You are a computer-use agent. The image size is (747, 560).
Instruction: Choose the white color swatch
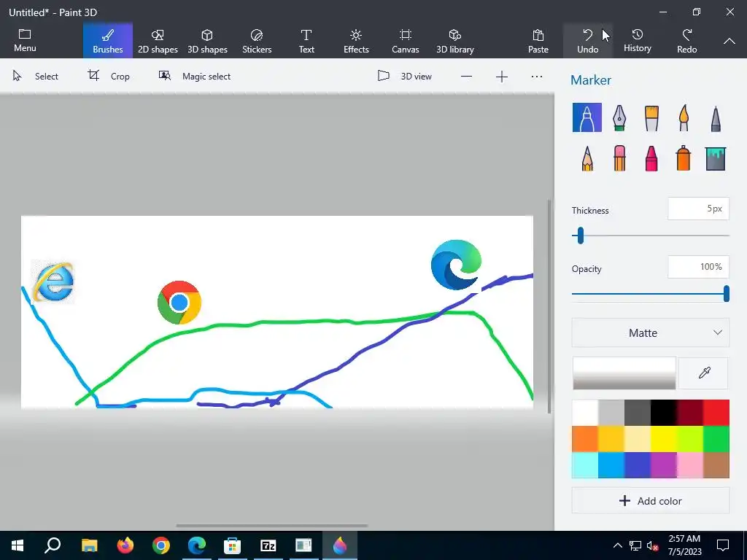click(x=585, y=413)
